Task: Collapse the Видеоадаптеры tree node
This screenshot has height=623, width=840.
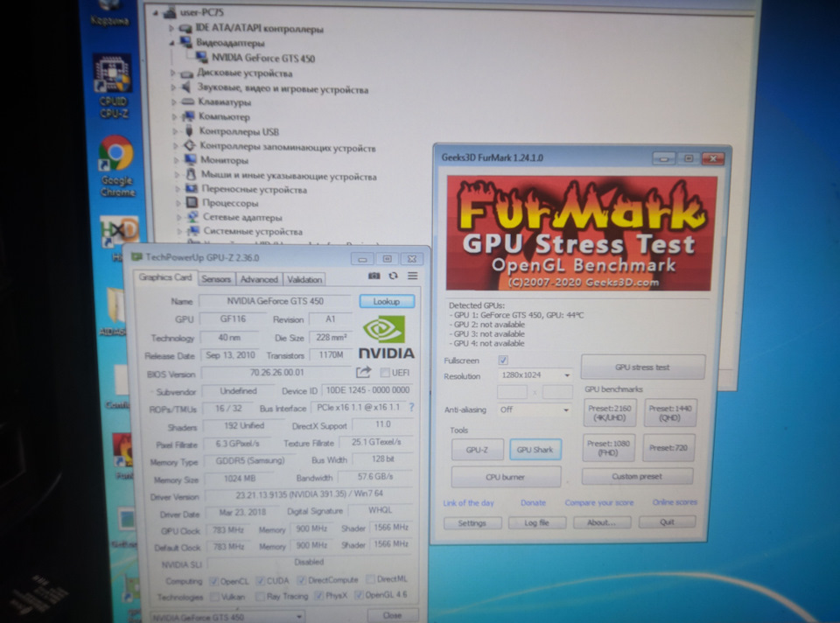Action: pyautogui.click(x=172, y=42)
